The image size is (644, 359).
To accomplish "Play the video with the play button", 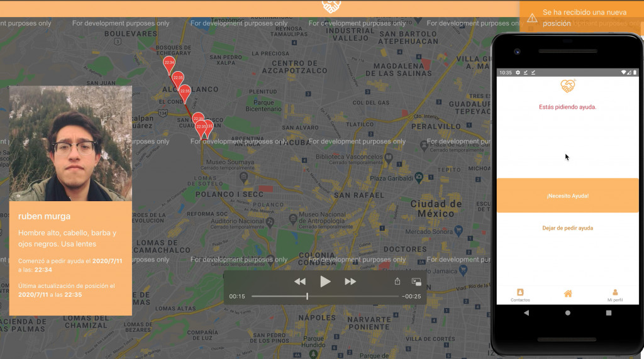I will tap(325, 282).
